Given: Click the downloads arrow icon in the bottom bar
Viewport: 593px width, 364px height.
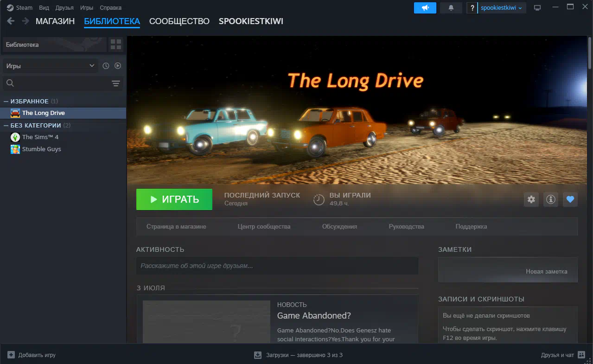Looking at the screenshot, I should click(x=258, y=355).
